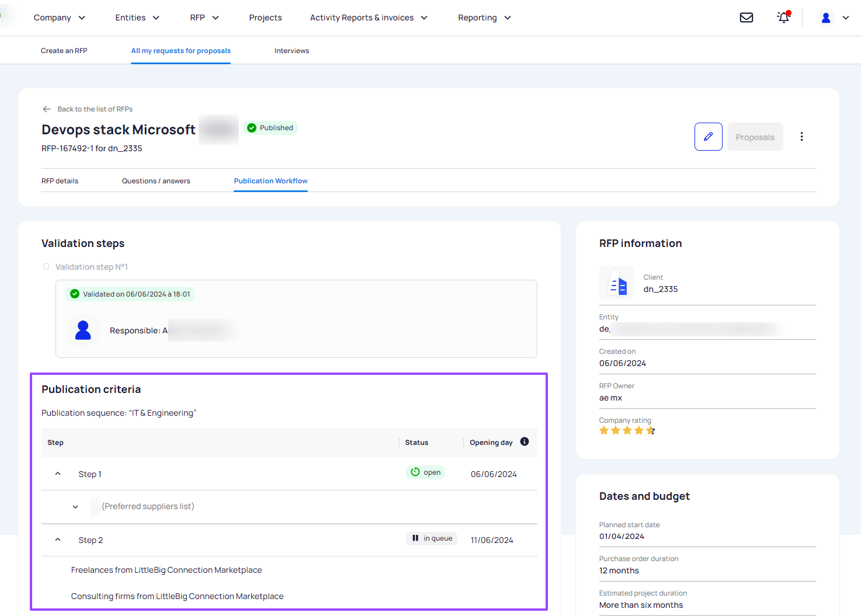Click the back arrow icon

click(47, 109)
